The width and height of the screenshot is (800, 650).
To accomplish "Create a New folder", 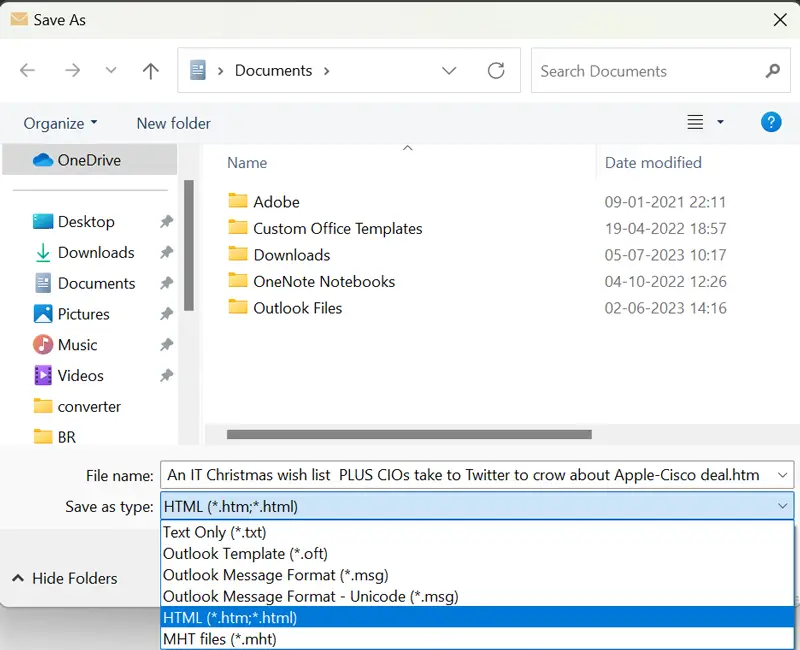I will tap(172, 123).
